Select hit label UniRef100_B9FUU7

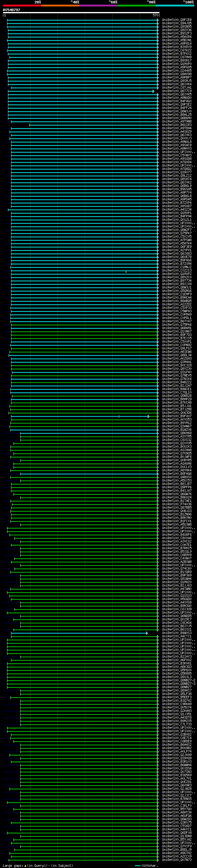[177, 416]
